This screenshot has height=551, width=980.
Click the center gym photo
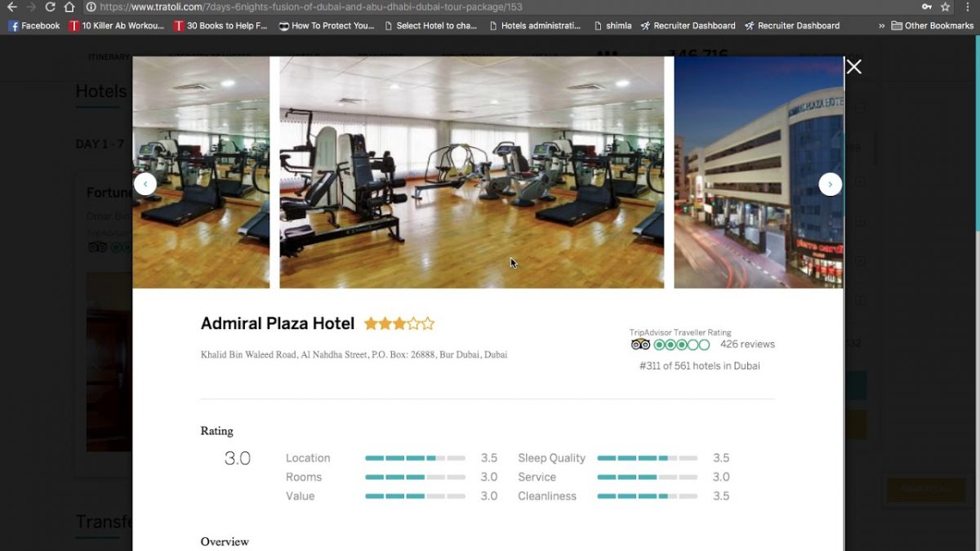[x=472, y=172]
